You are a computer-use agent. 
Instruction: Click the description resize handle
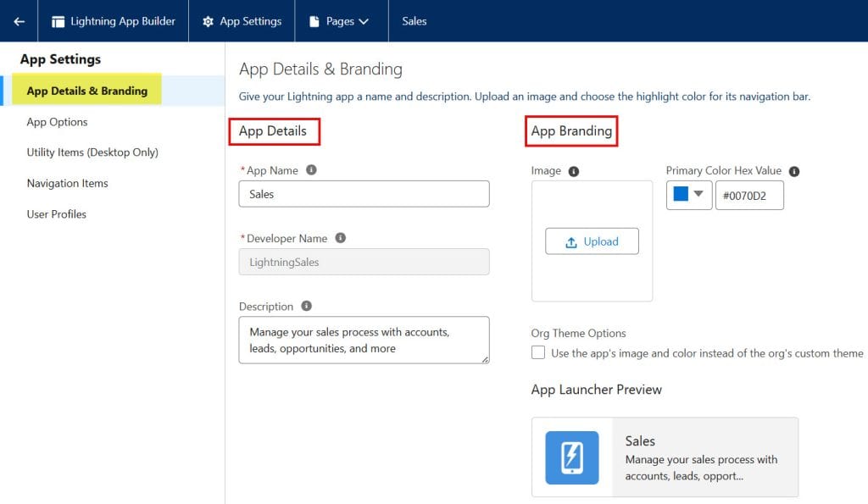pyautogui.click(x=485, y=360)
